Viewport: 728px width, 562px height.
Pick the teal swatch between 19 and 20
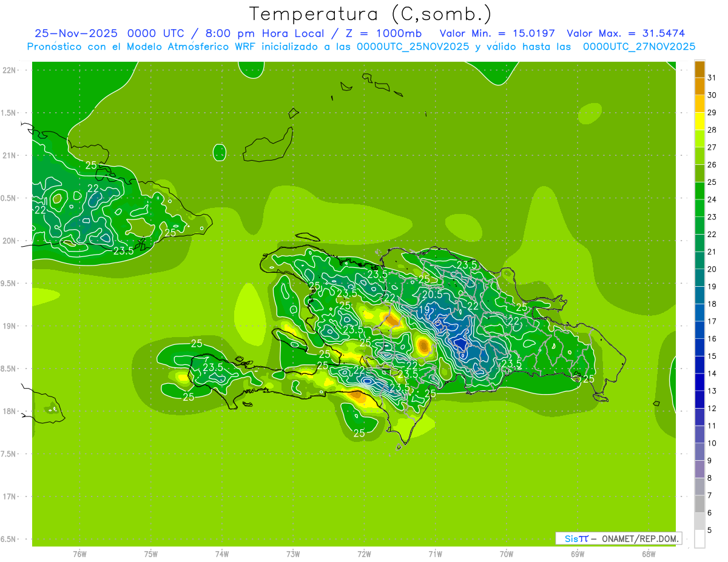(x=699, y=278)
